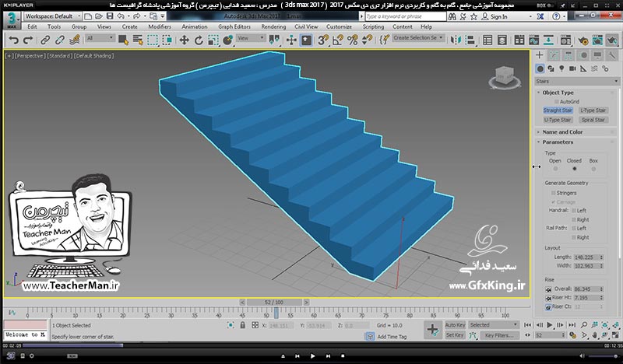623x364 pixels.
Task: Switch to the Hierarchy panel tab
Action: coord(568,55)
